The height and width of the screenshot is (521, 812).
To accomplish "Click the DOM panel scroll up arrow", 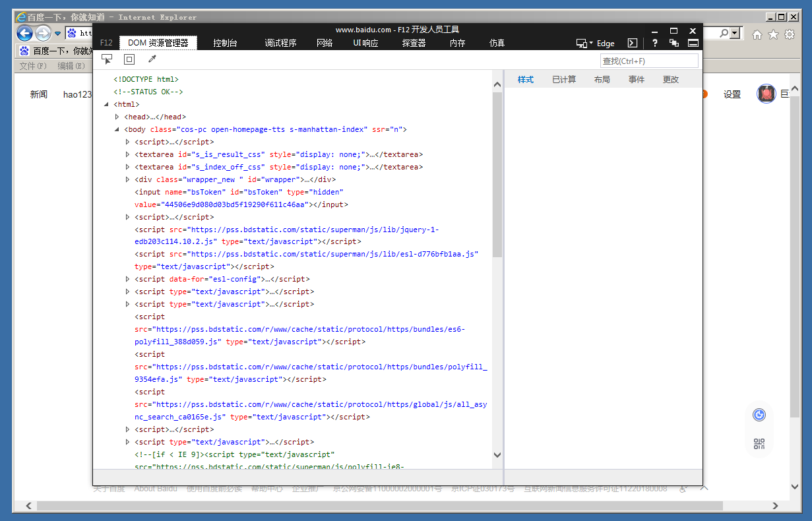I will 497,84.
